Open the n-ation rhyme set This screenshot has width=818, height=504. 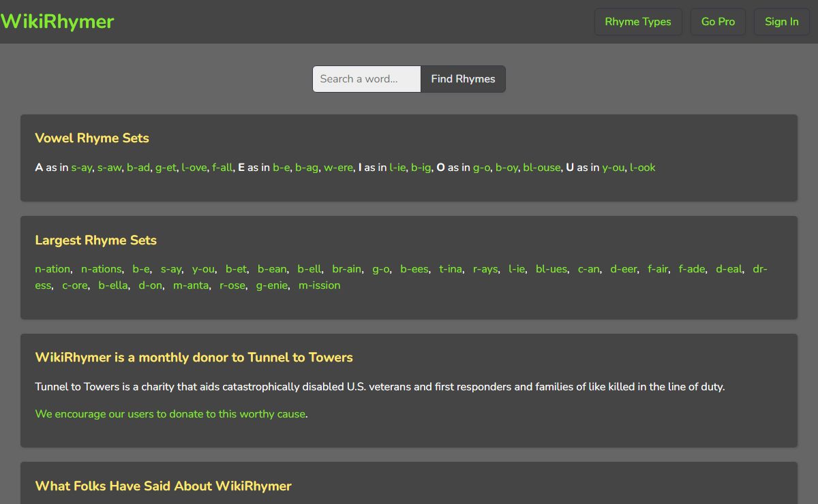pyautogui.click(x=52, y=269)
